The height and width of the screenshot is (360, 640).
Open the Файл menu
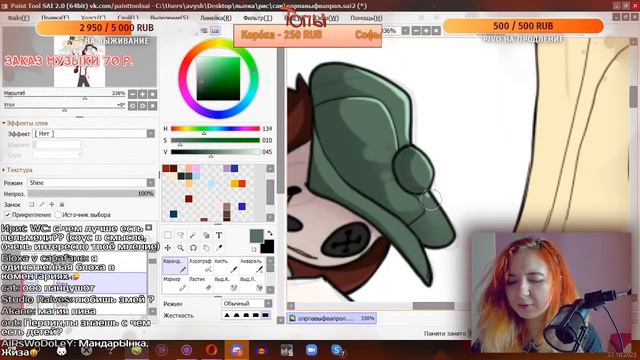(18, 18)
